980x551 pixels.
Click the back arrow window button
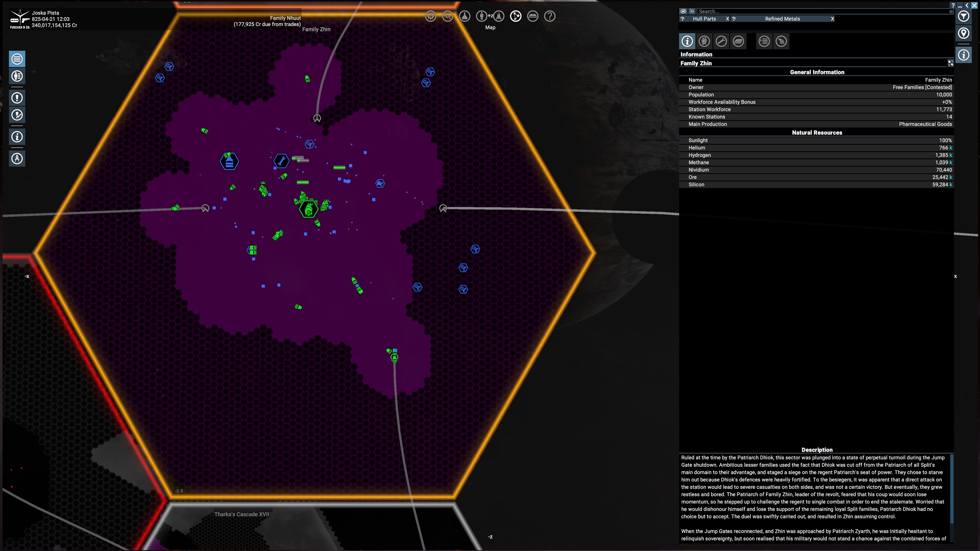(x=967, y=5)
